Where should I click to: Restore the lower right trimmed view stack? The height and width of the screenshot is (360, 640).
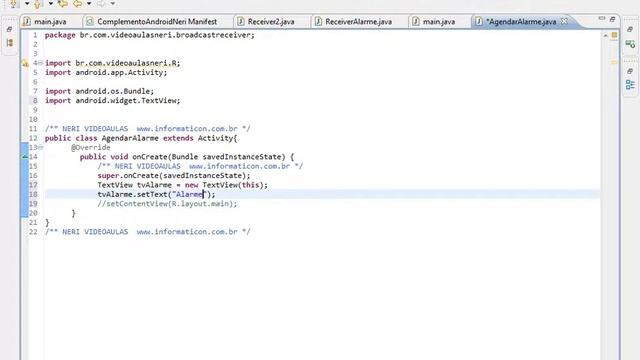pos(630,71)
